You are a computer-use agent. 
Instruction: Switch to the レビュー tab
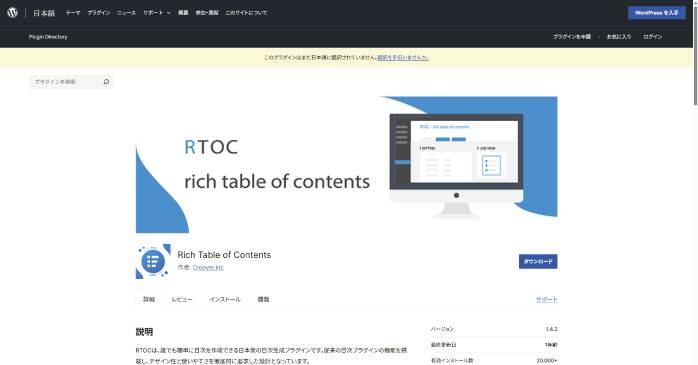(x=182, y=300)
